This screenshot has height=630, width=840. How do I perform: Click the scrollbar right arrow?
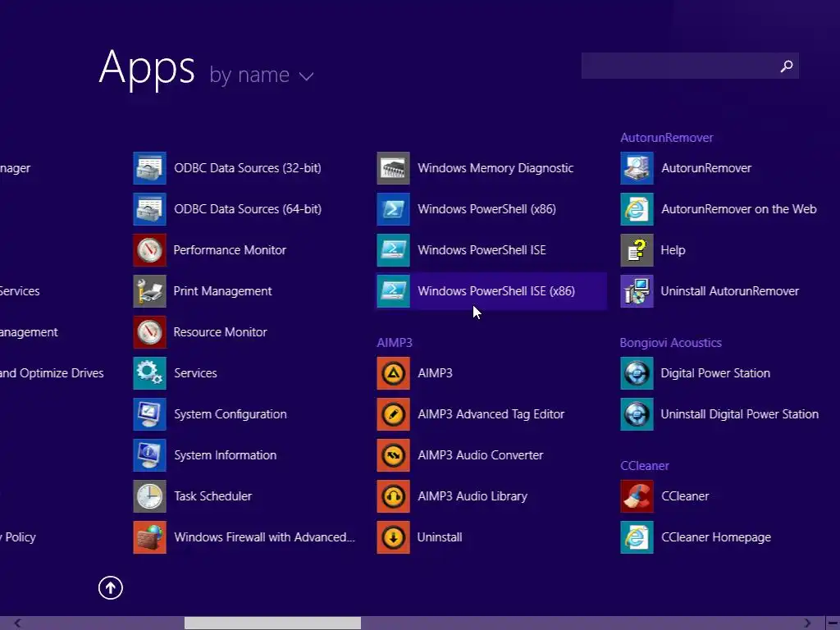pyautogui.click(x=807, y=623)
